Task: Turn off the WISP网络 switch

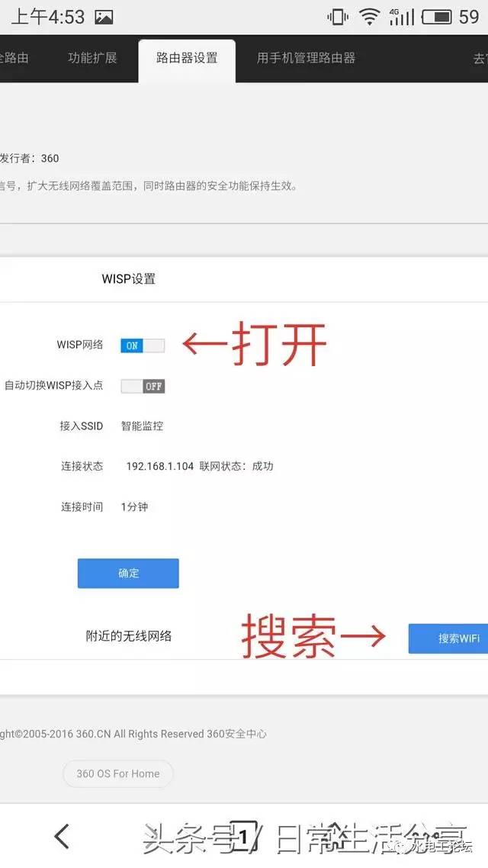Action: [x=143, y=346]
